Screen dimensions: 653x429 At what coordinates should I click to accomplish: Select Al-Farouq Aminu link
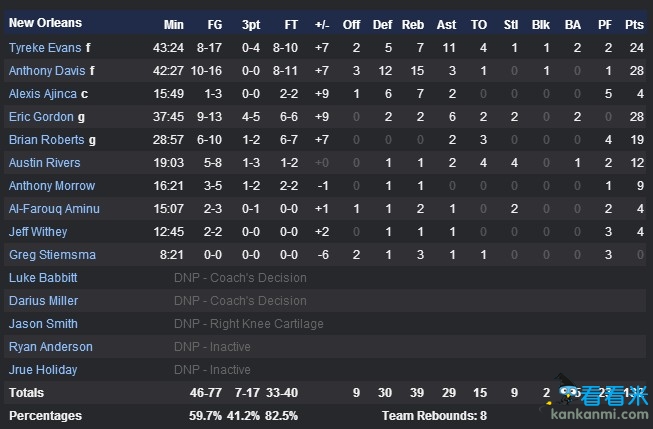[x=54, y=209]
